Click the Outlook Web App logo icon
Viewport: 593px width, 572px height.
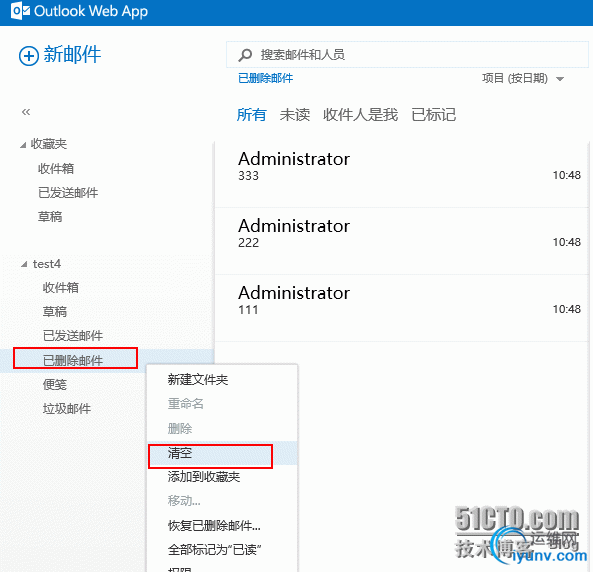click(x=20, y=11)
